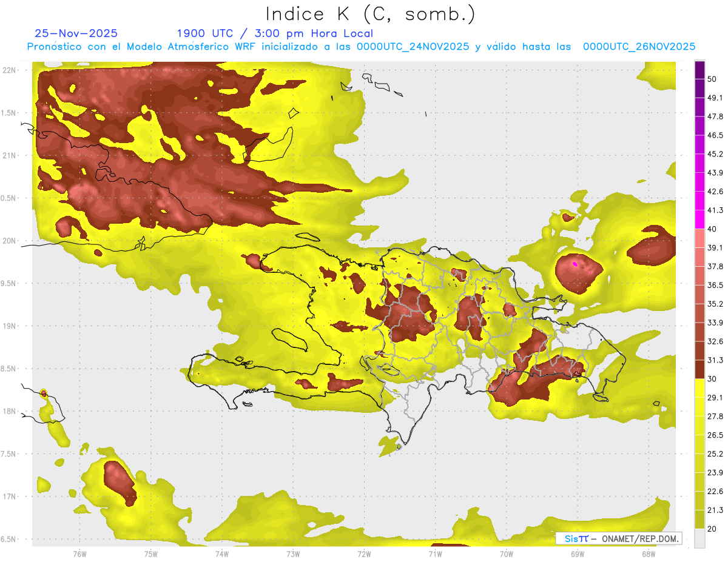Click the "70W" longitude label
This screenshot has width=728, height=562.
[x=507, y=554]
